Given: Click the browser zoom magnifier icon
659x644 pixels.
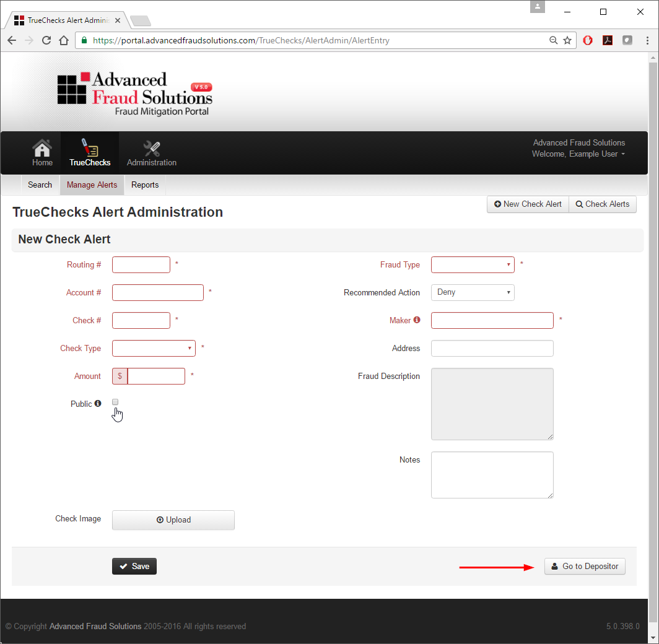Looking at the screenshot, I should tap(553, 40).
